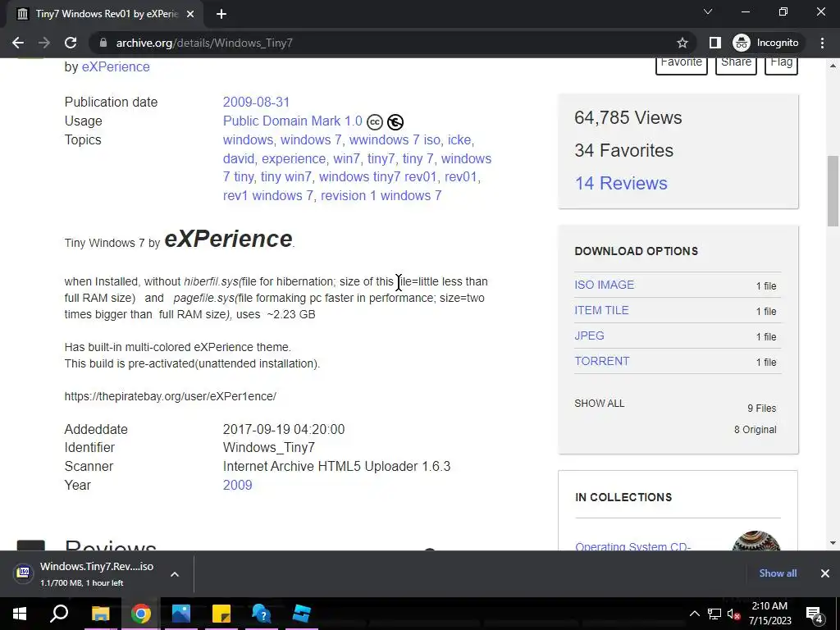
Task: Open the 'windows 7' topic link
Action: coord(311,139)
